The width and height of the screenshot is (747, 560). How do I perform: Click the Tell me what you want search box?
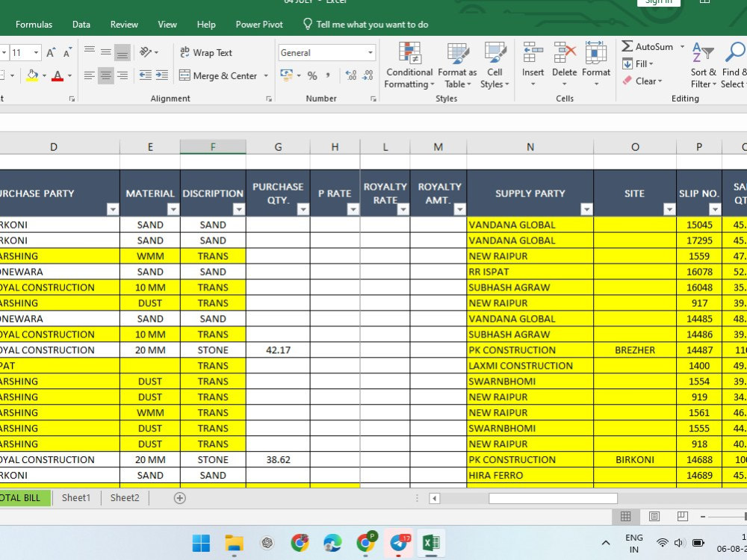tap(366, 25)
